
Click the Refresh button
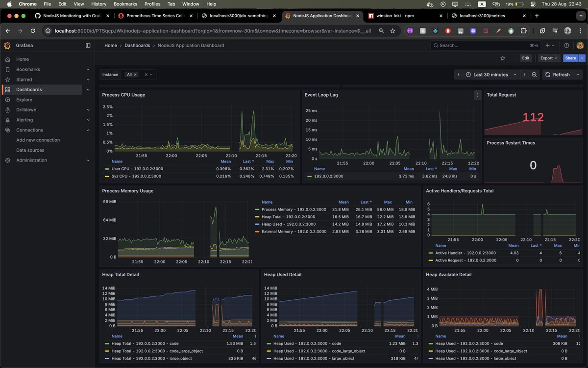(x=558, y=75)
